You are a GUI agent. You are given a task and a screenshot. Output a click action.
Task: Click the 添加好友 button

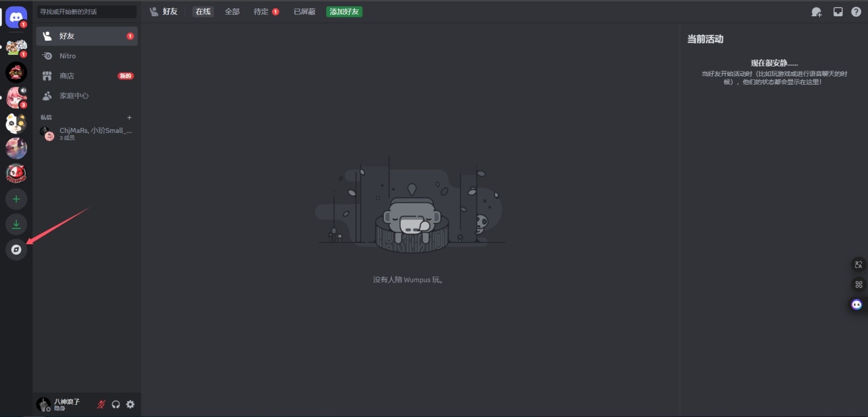[x=344, y=12]
